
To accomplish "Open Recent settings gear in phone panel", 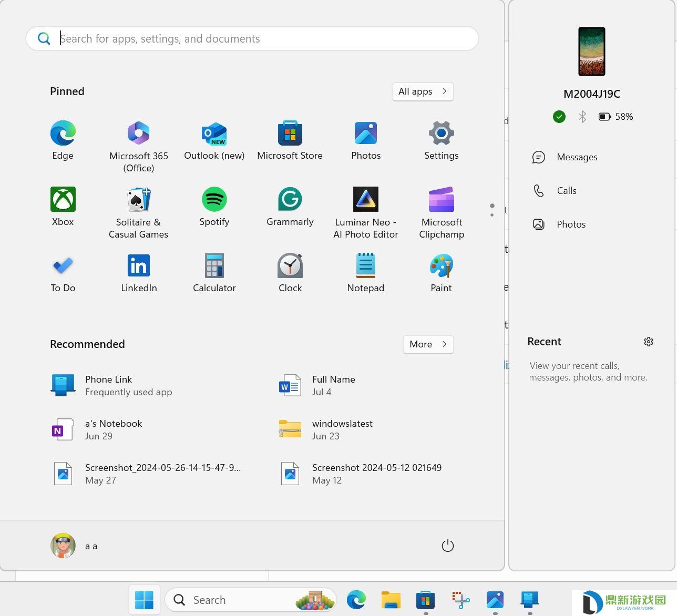I will [649, 342].
